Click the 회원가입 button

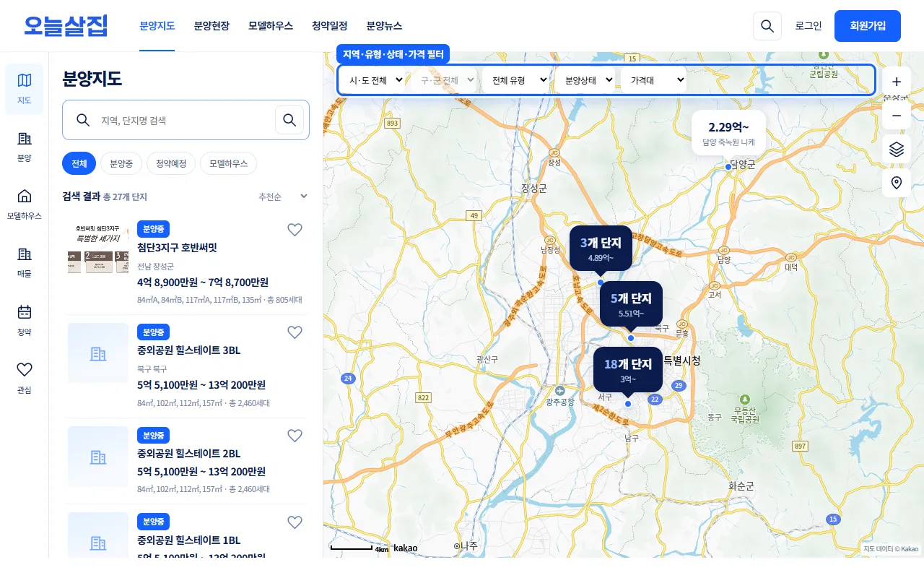coord(868,26)
